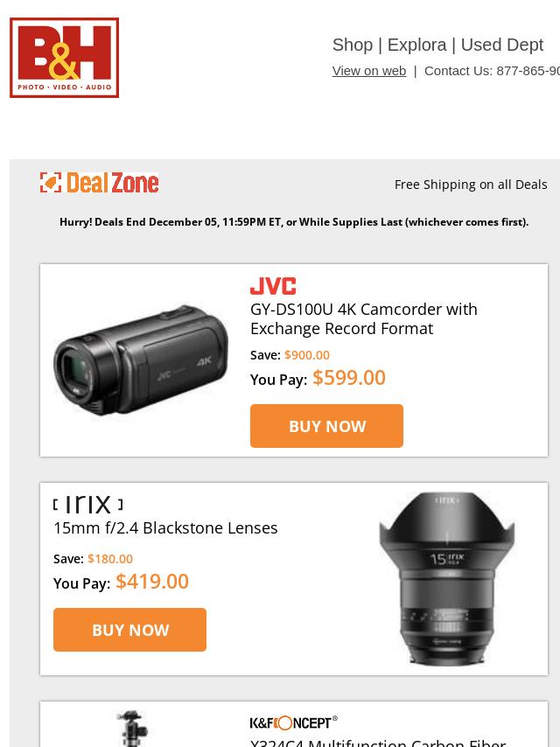Open the Explora link in header
Image resolution: width=560 pixels, height=747 pixels.
[x=417, y=45]
